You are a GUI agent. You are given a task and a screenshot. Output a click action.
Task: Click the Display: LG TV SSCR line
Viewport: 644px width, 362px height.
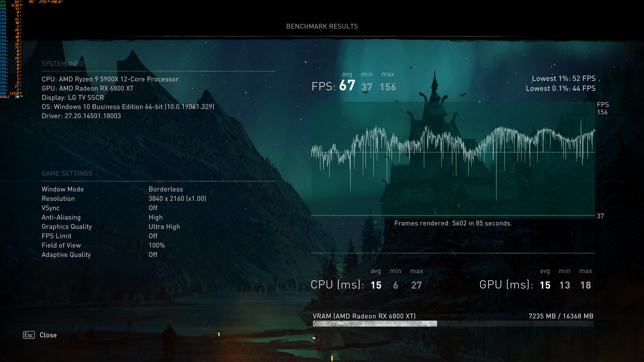click(73, 97)
